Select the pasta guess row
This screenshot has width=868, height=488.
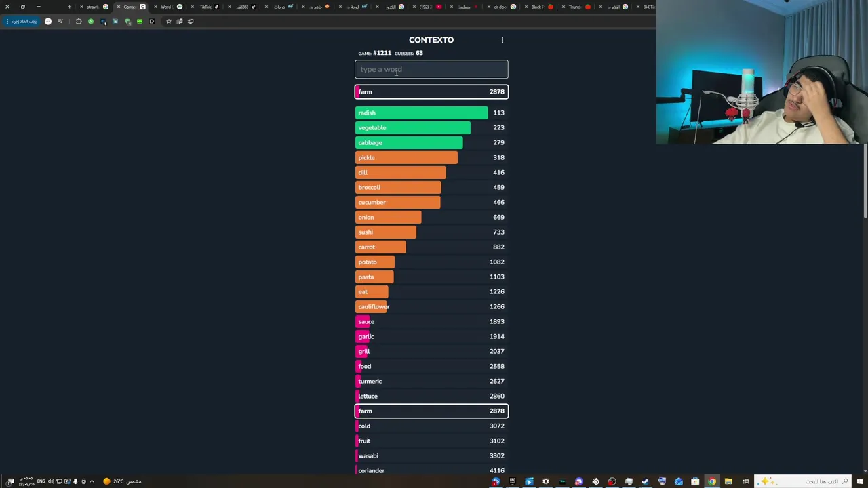(431, 277)
